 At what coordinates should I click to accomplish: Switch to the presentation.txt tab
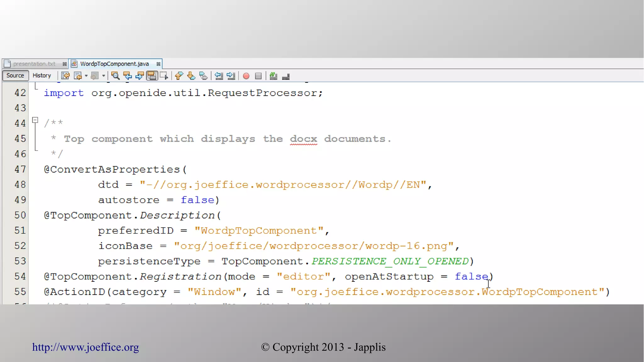click(34, 64)
